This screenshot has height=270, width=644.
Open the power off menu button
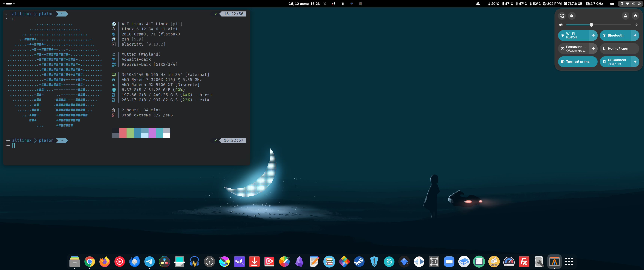[635, 16]
